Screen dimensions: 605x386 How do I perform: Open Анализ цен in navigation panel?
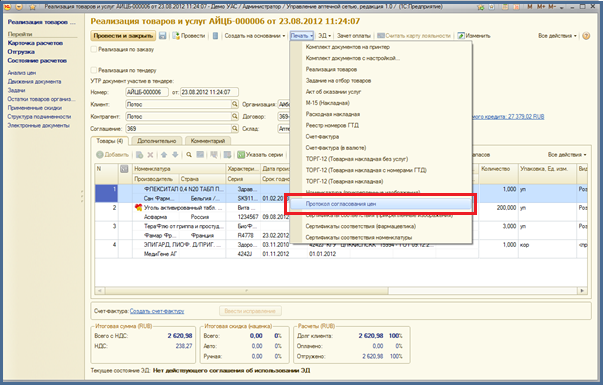point(22,73)
